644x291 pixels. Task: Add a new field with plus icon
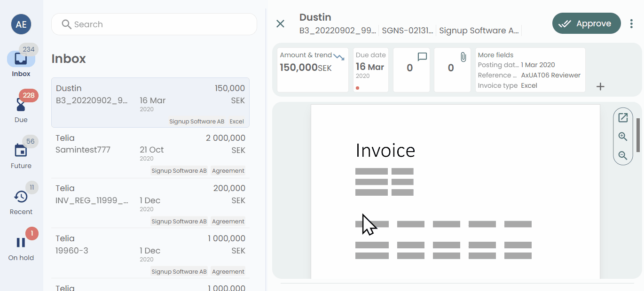coord(600,86)
